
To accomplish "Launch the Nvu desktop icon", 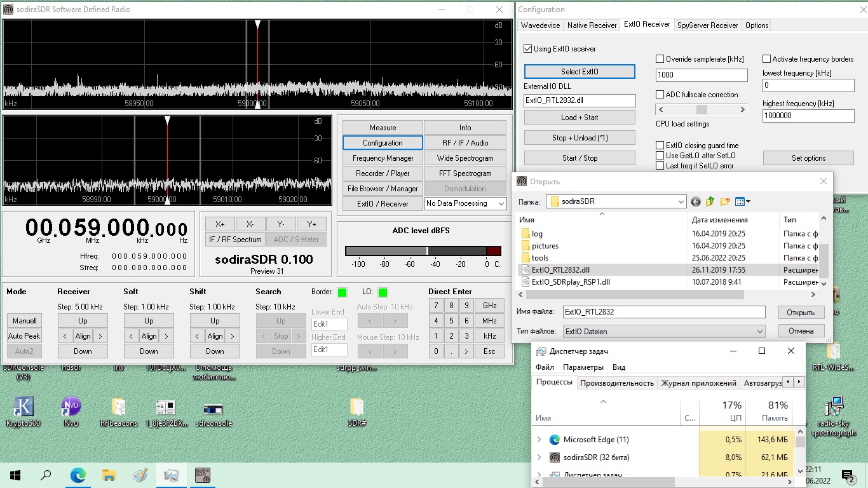I will click(71, 407).
